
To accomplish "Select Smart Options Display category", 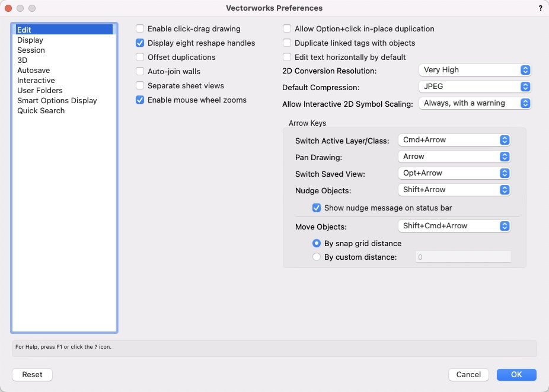I will click(x=65, y=101).
